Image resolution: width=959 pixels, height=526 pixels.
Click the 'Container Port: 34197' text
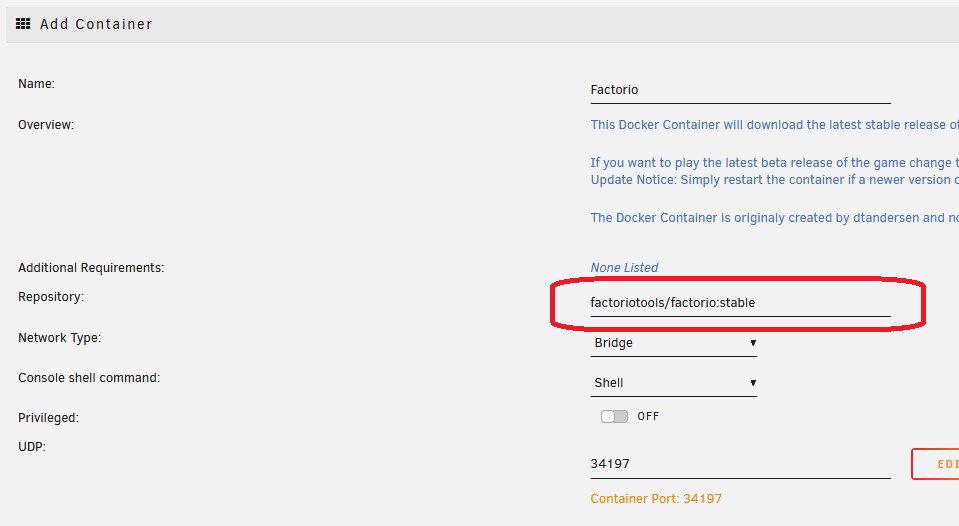656,498
